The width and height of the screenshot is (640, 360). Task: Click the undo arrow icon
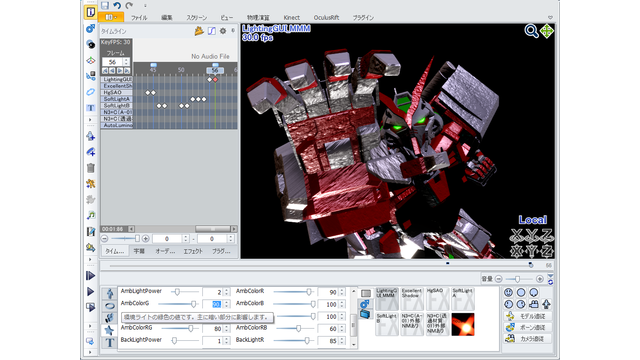pyautogui.click(x=117, y=5)
